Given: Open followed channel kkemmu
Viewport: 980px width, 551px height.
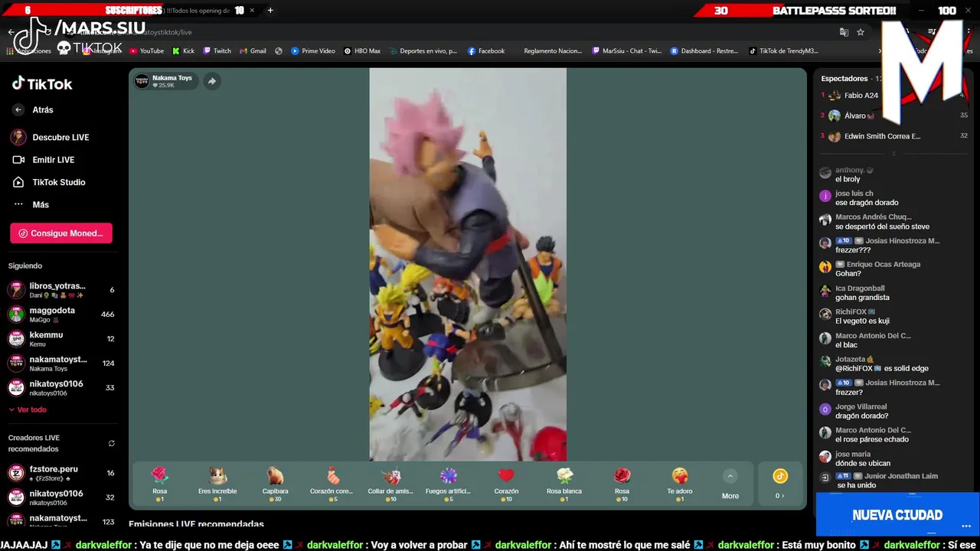Looking at the screenshot, I should point(61,339).
